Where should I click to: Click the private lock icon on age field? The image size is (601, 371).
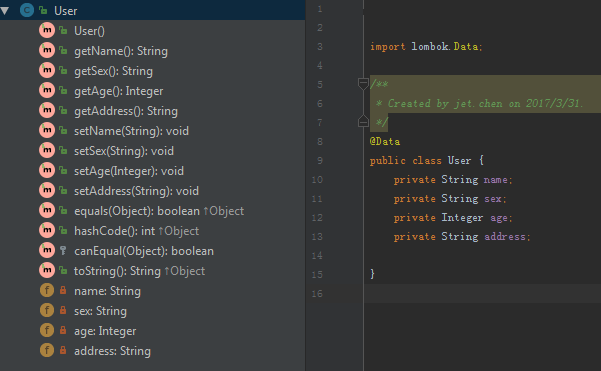(x=63, y=330)
